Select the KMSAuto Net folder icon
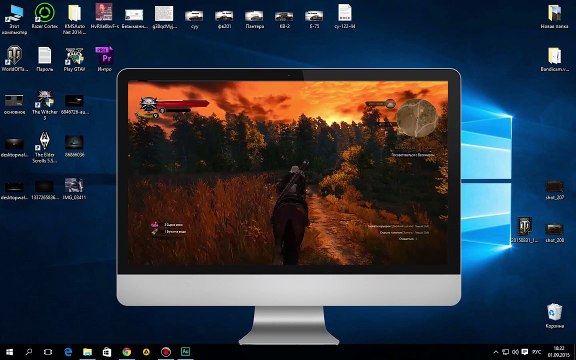The height and width of the screenshot is (360, 576). coord(75,19)
